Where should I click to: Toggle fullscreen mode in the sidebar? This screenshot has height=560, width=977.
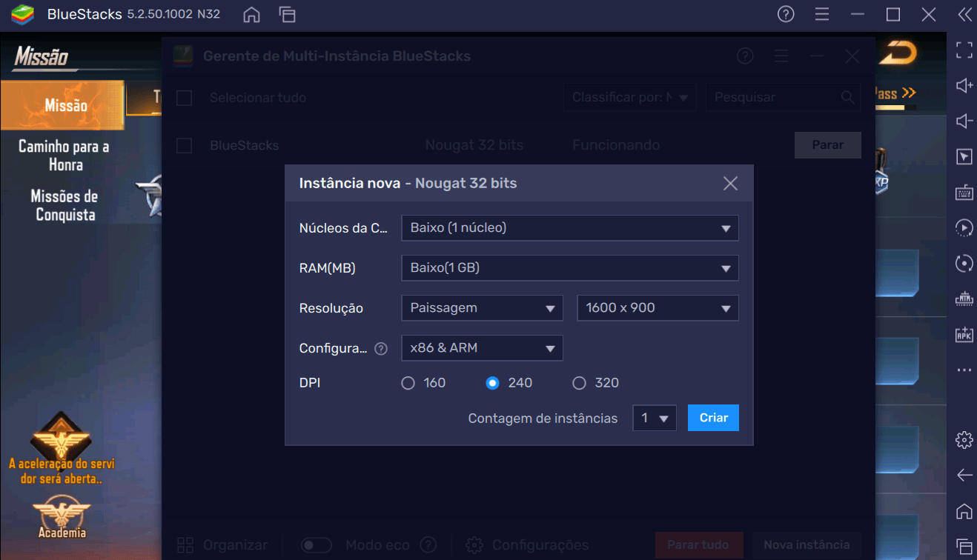(x=964, y=50)
